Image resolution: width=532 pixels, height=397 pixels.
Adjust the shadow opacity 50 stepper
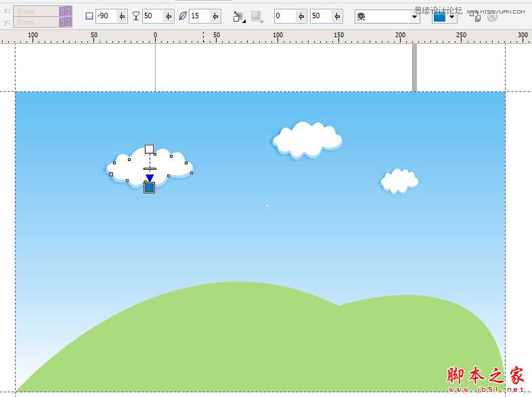coord(168,16)
